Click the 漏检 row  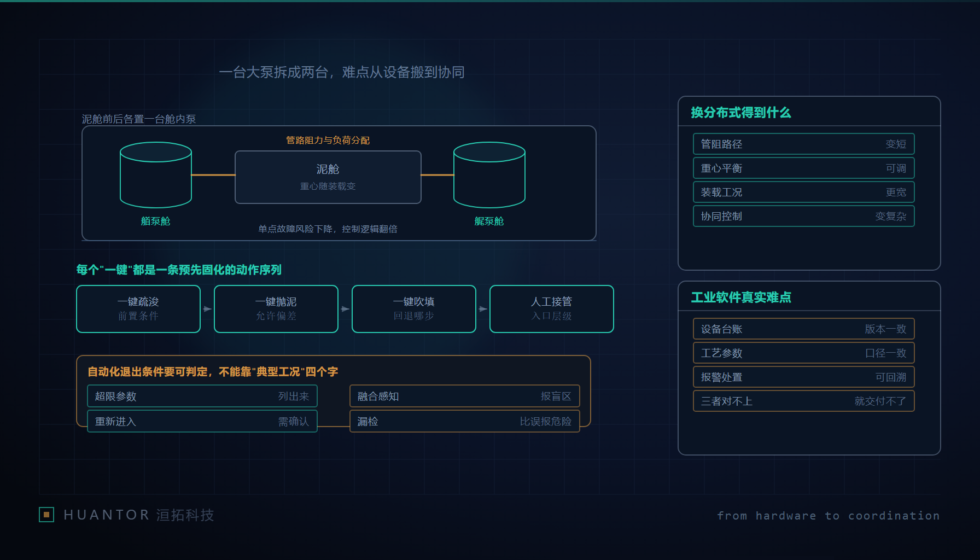coord(465,421)
